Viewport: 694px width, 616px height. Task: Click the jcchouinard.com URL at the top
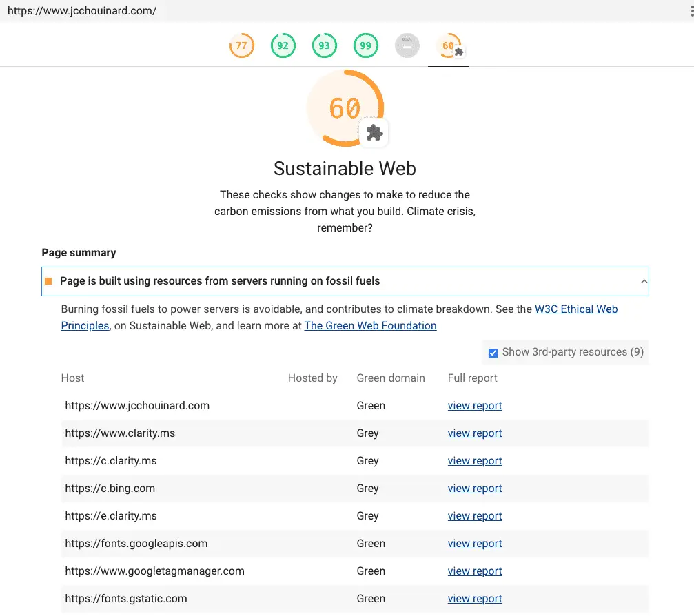coord(82,10)
